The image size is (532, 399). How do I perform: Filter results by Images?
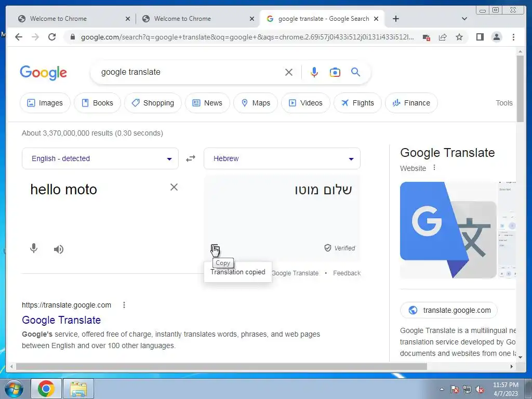pyautogui.click(x=45, y=103)
